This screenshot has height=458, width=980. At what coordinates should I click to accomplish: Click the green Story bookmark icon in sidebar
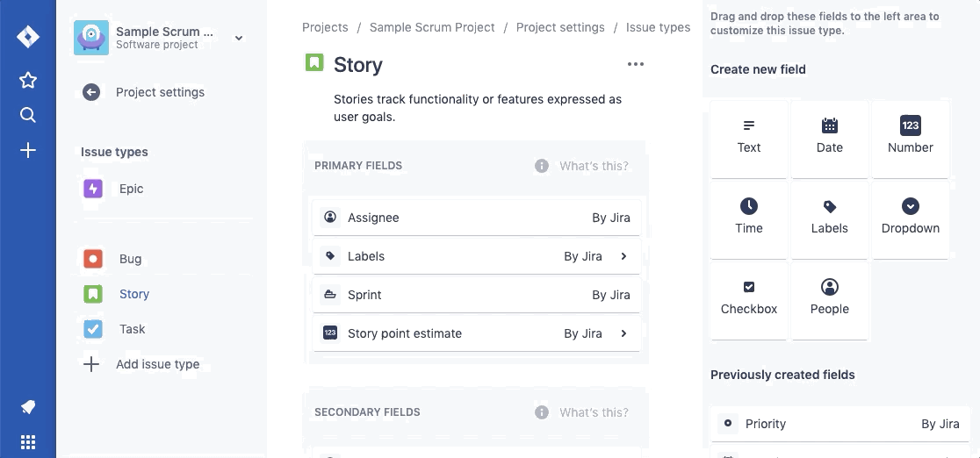coord(93,294)
